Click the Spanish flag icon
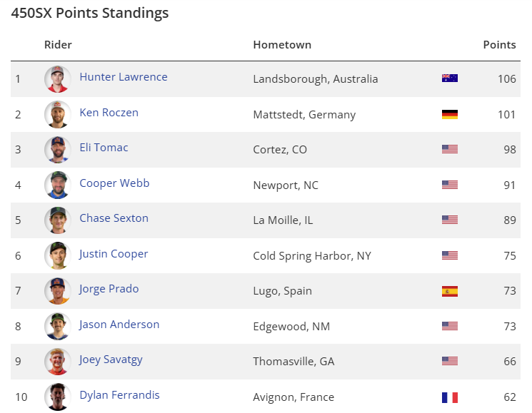Image resolution: width=532 pixels, height=413 pixels. pyautogui.click(x=449, y=291)
